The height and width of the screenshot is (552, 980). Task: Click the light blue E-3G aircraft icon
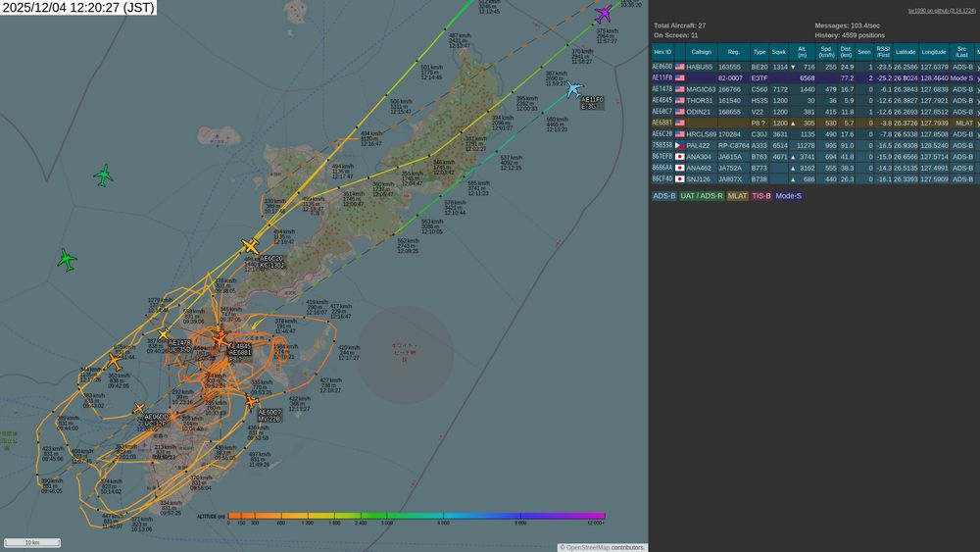pos(573,89)
